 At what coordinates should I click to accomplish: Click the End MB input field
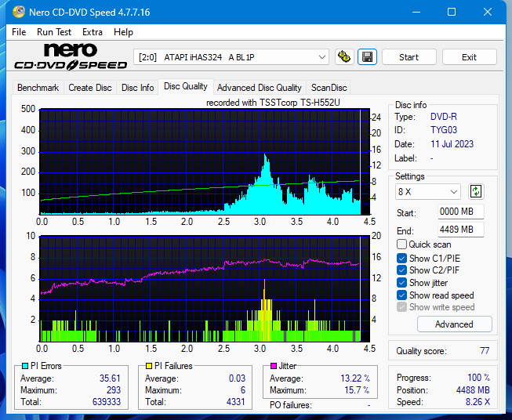pos(460,230)
